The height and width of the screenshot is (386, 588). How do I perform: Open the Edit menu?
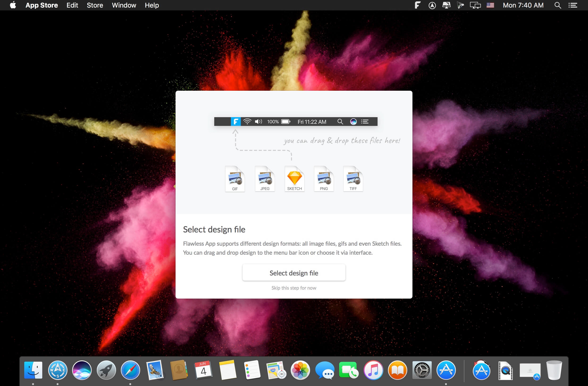click(x=72, y=5)
